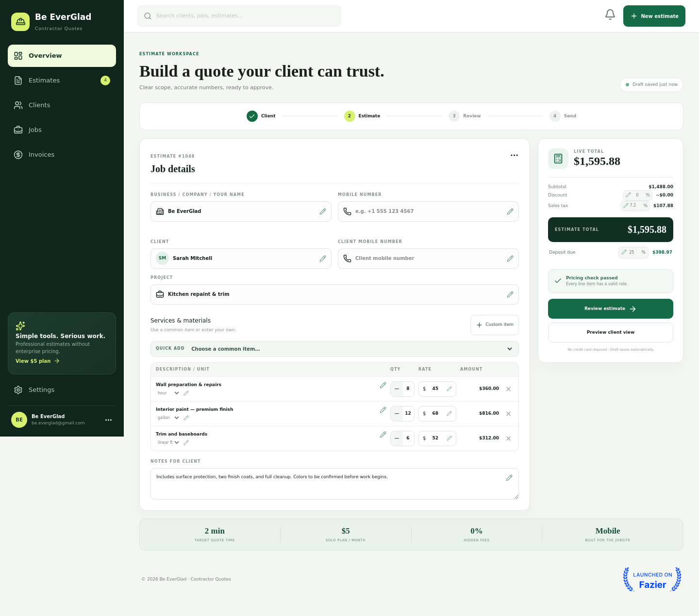Click the Review estimate button
Viewport: 699px width, 616px height.
(611, 309)
